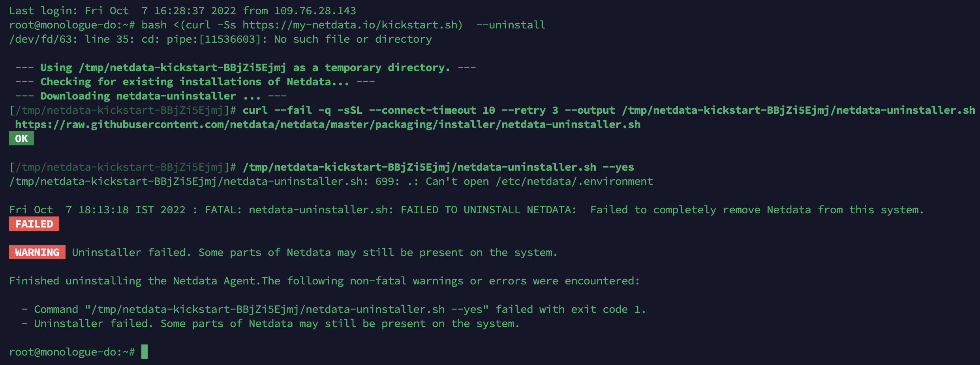
Task: Click the "Downloading netdata-uninstaller" line
Action: [x=150, y=96]
